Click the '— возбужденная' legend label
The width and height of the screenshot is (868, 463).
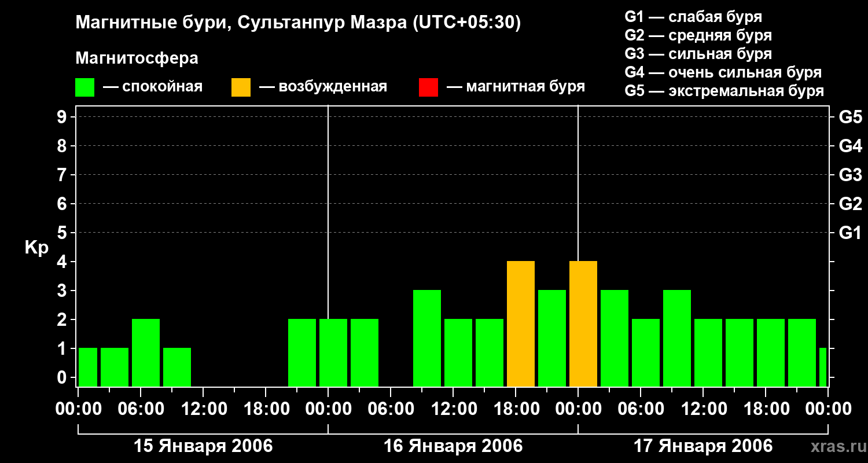[x=323, y=87]
